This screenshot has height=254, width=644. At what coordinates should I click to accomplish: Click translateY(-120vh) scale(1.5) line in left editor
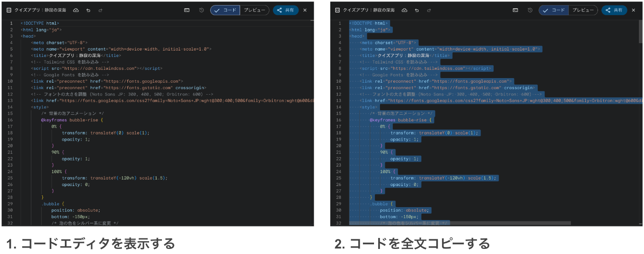point(115,178)
